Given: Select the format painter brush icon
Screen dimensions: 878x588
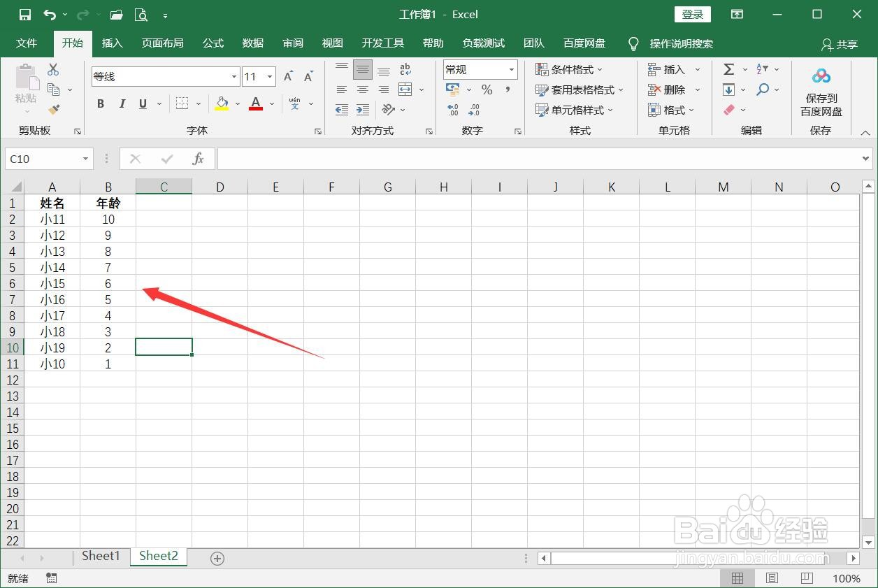Looking at the screenshot, I should point(53,110).
